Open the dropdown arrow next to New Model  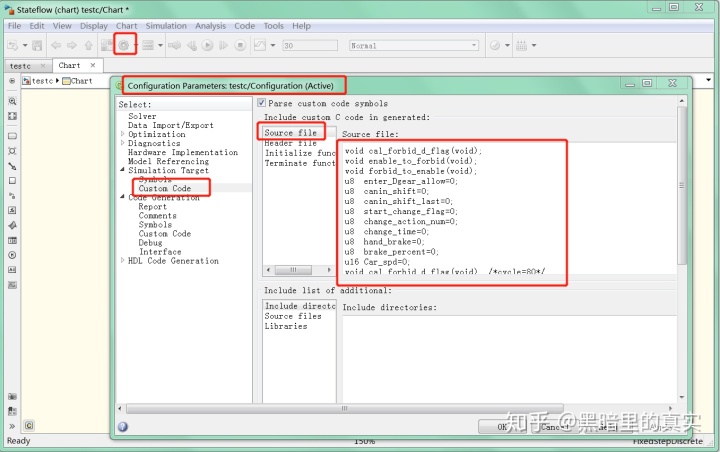(25, 45)
